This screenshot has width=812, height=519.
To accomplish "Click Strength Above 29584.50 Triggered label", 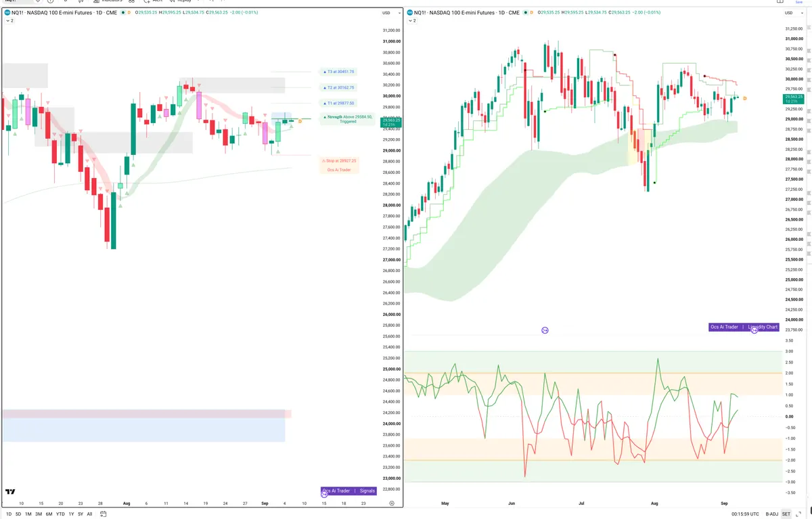I will 347,119.
